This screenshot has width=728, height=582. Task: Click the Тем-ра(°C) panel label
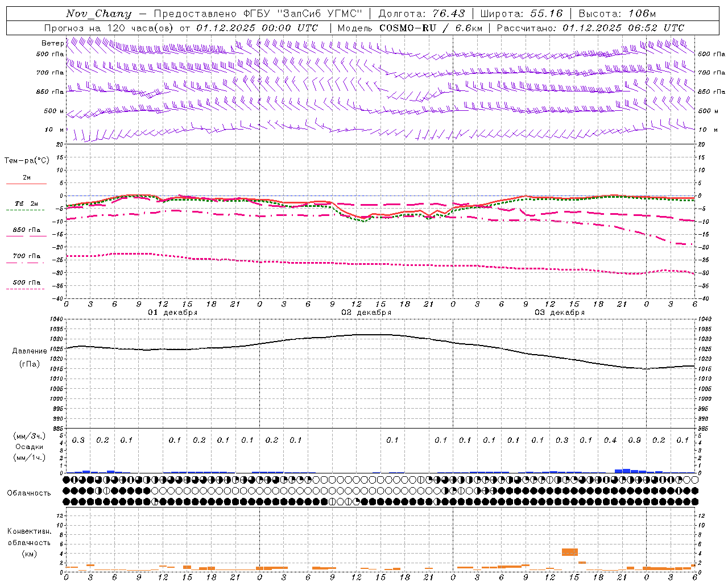click(x=27, y=161)
